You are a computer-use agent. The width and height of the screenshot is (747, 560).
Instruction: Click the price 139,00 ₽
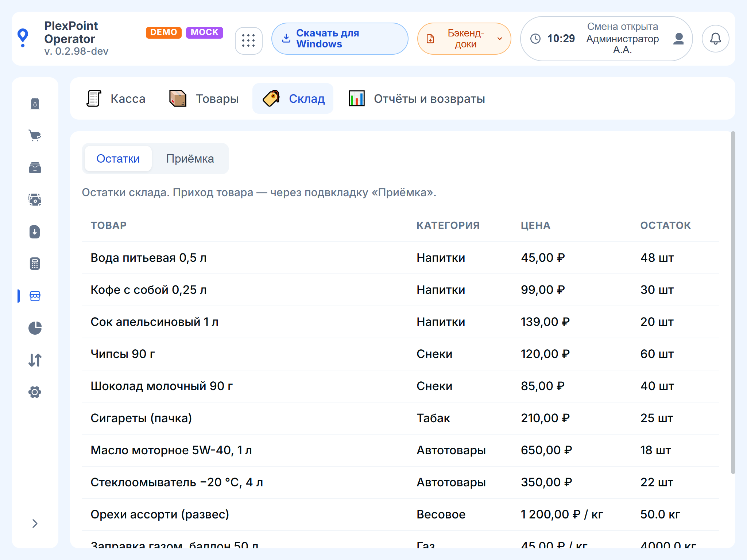545,322
